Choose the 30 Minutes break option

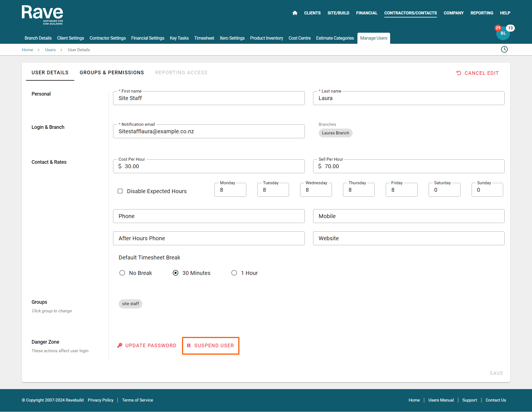tap(175, 273)
